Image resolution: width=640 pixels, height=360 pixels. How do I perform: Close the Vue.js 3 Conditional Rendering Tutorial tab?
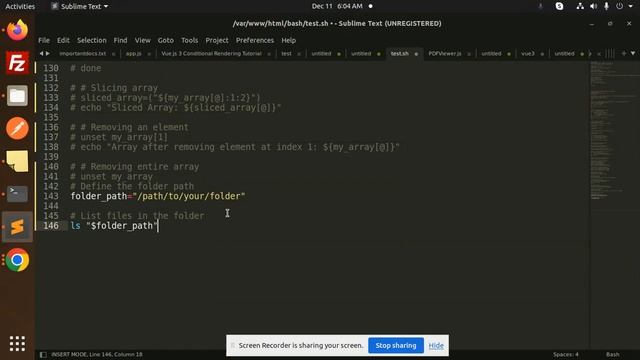pos(269,54)
